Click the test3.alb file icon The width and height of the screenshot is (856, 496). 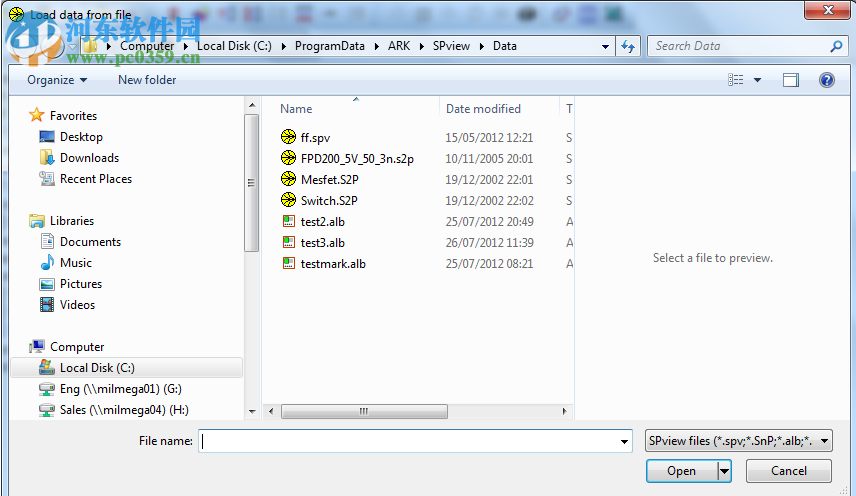click(288, 242)
